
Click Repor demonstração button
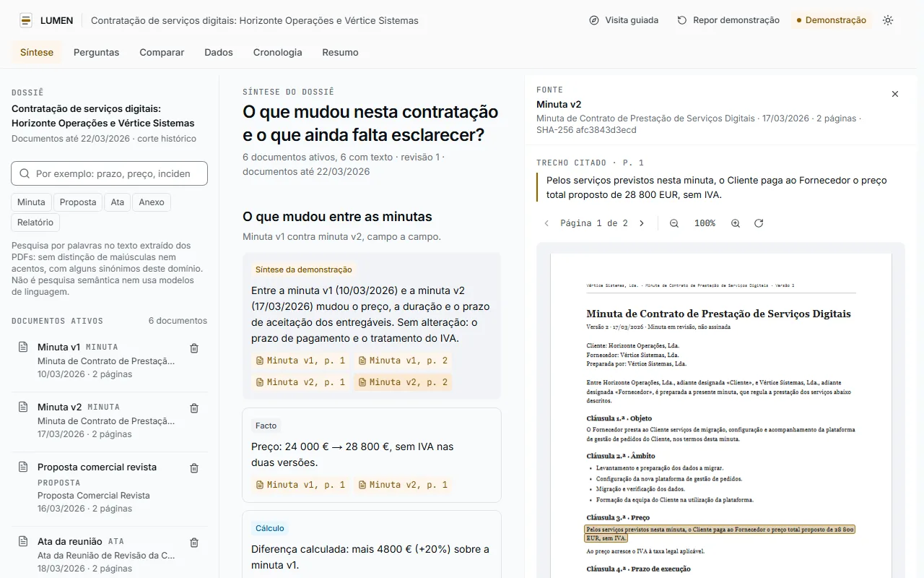click(x=728, y=20)
